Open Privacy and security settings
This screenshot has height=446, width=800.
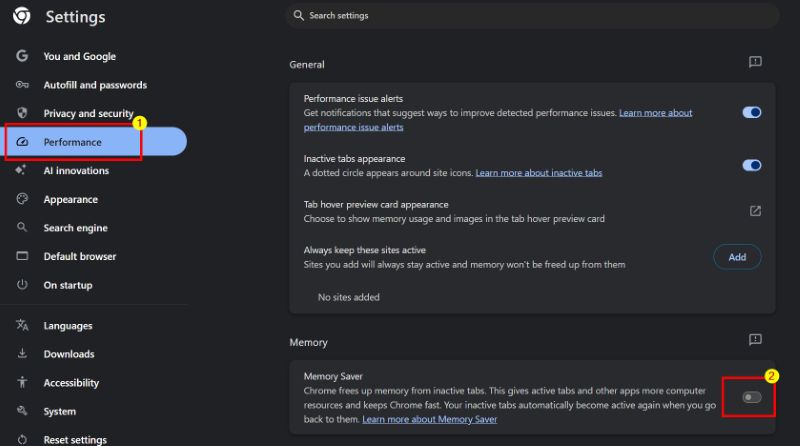coord(88,114)
